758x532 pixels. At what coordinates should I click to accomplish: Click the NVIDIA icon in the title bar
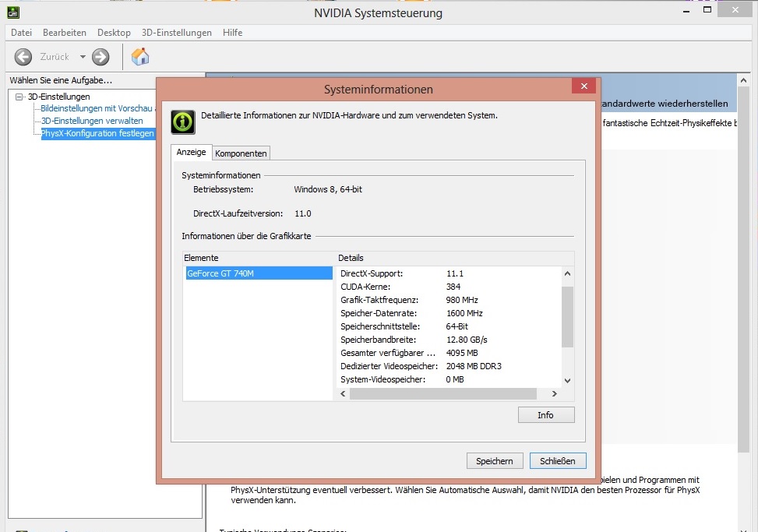[x=13, y=12]
